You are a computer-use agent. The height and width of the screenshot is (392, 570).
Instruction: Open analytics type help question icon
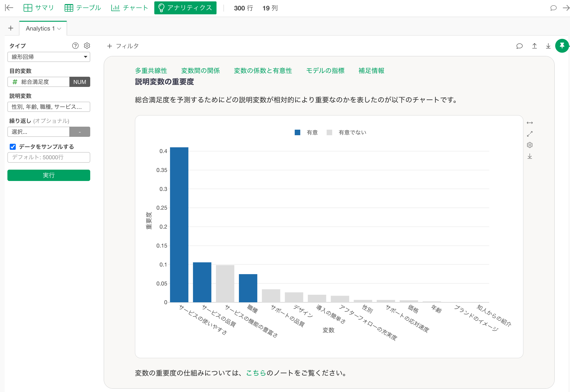point(75,46)
